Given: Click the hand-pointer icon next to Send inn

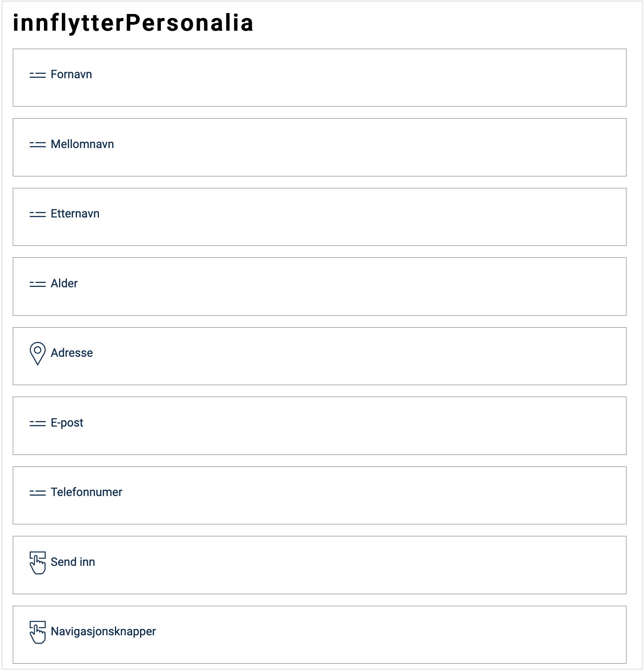Looking at the screenshot, I should pos(38,563).
